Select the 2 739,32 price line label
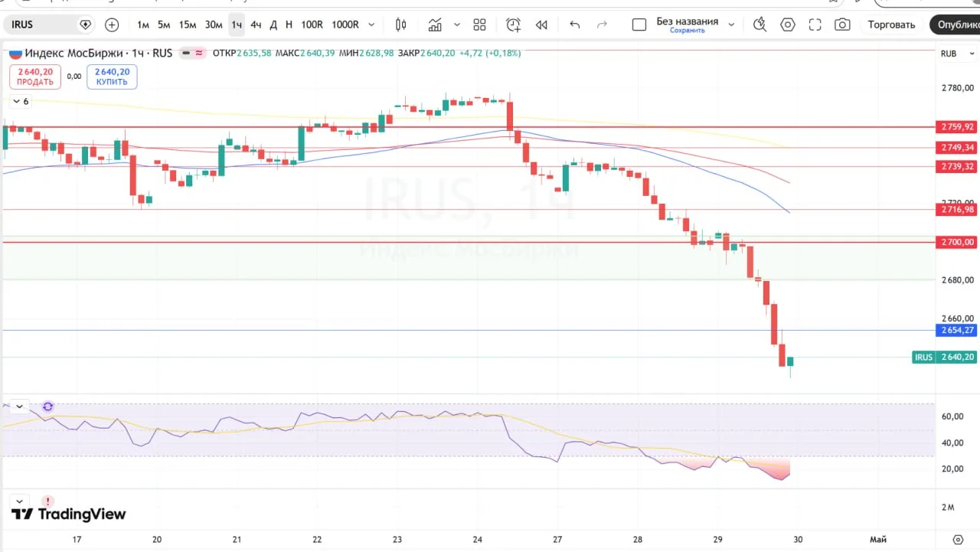Screen dimensions: 980x552 click(956, 166)
